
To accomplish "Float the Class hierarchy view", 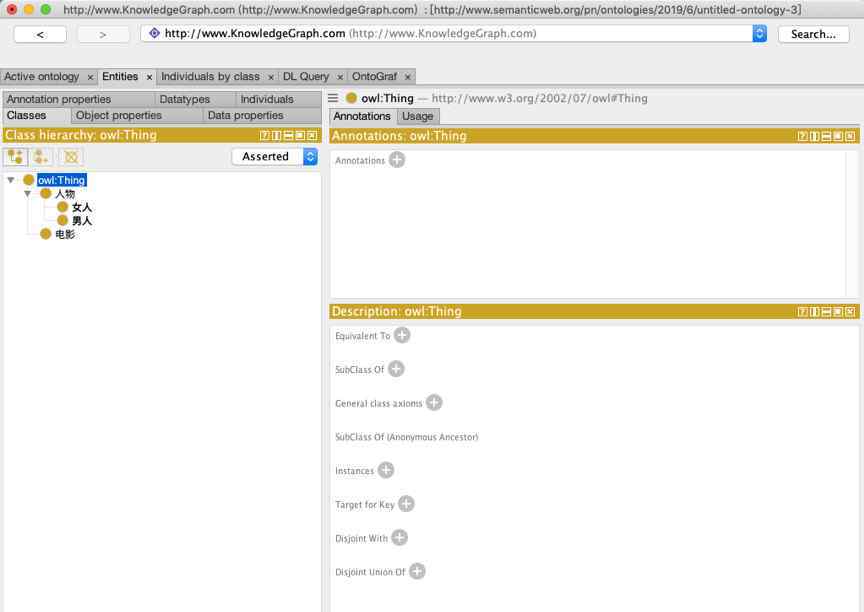I will tap(300, 136).
